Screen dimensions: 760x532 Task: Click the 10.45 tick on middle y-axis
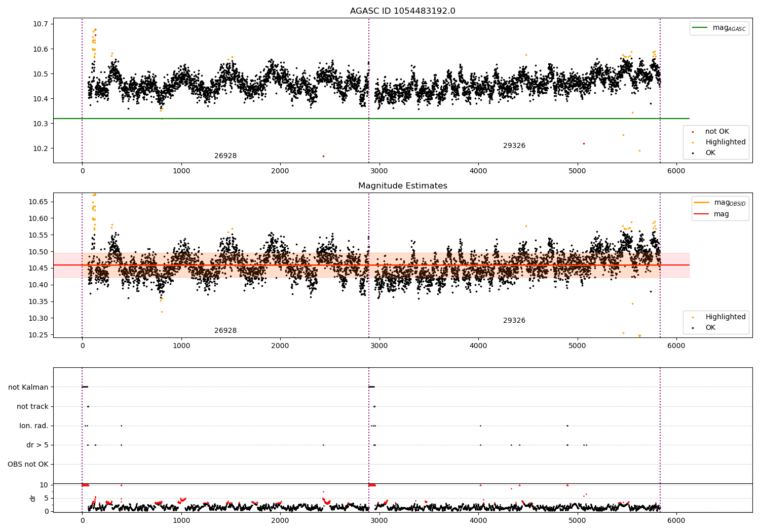(38, 269)
